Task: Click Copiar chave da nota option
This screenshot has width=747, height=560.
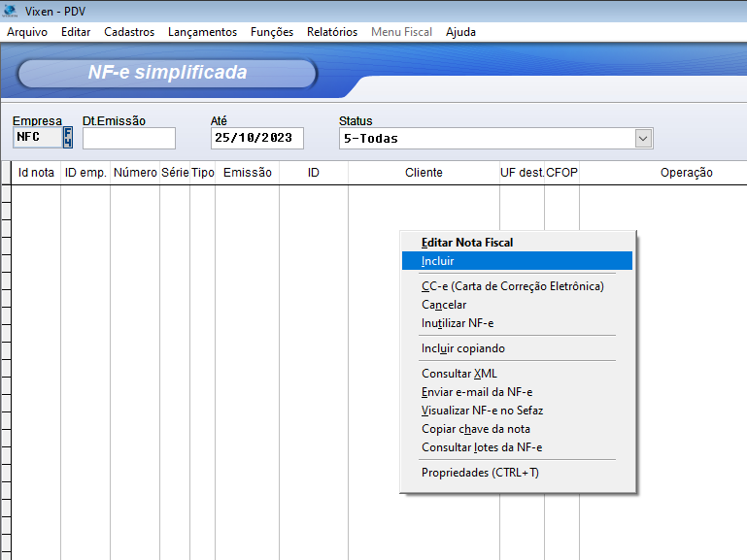Action: pos(476,429)
